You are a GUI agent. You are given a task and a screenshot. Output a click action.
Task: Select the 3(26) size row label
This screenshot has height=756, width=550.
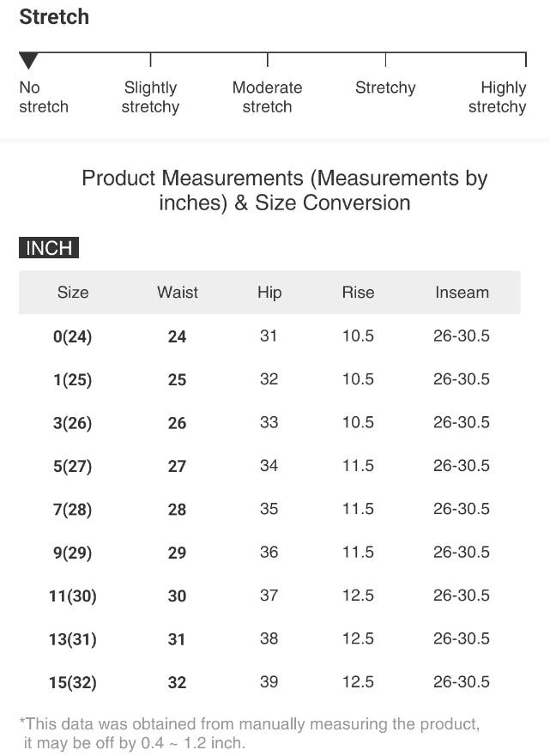[73, 423]
